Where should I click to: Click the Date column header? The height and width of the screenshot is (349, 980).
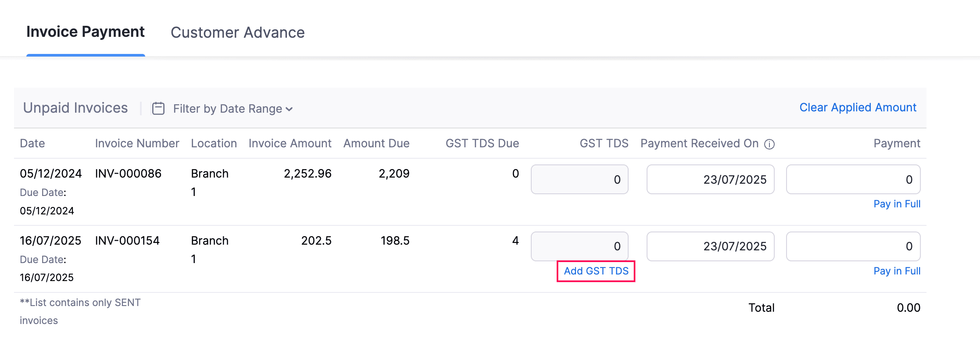pyautogui.click(x=32, y=143)
